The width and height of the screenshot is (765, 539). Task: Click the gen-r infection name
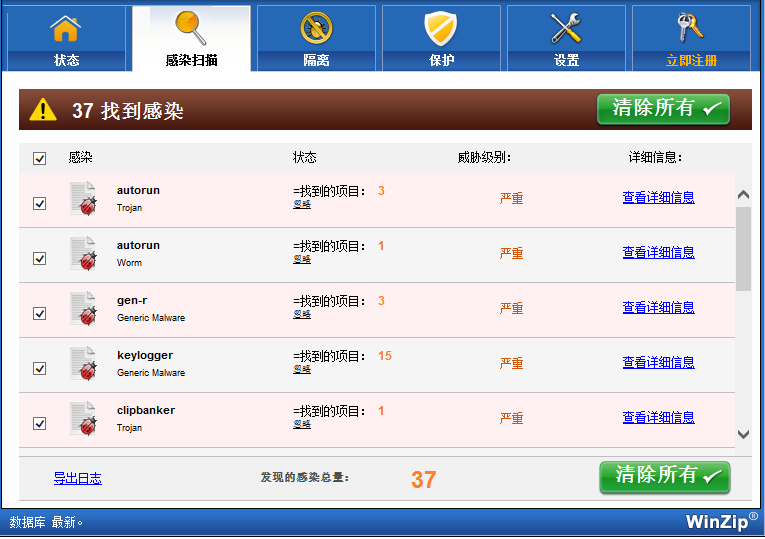[132, 301]
